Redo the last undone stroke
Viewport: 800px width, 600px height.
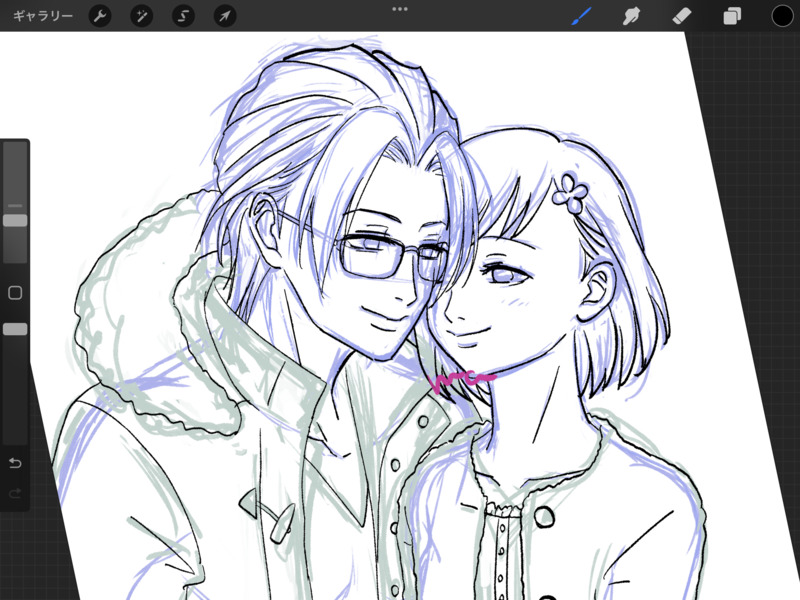[15, 493]
